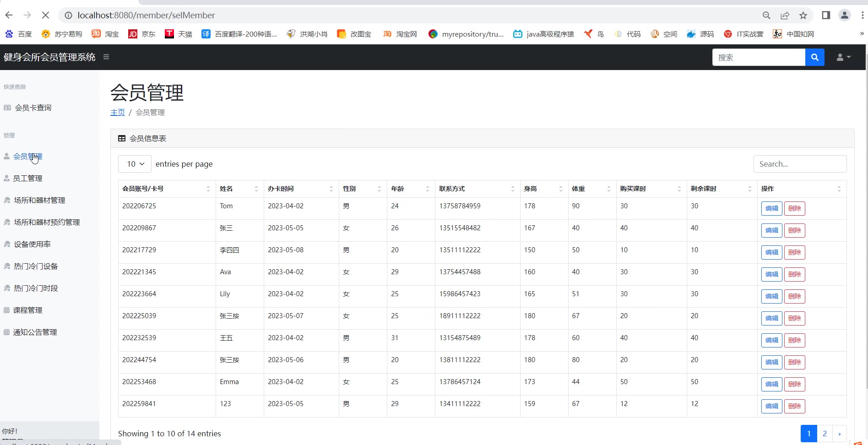Bookmark this page with star icon

(803, 16)
